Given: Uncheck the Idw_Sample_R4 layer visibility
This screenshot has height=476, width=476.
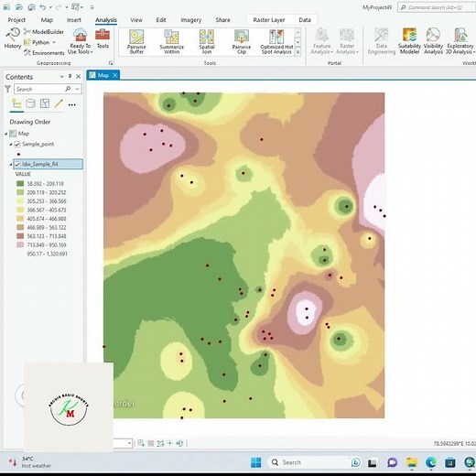Looking at the screenshot, I should pos(17,164).
